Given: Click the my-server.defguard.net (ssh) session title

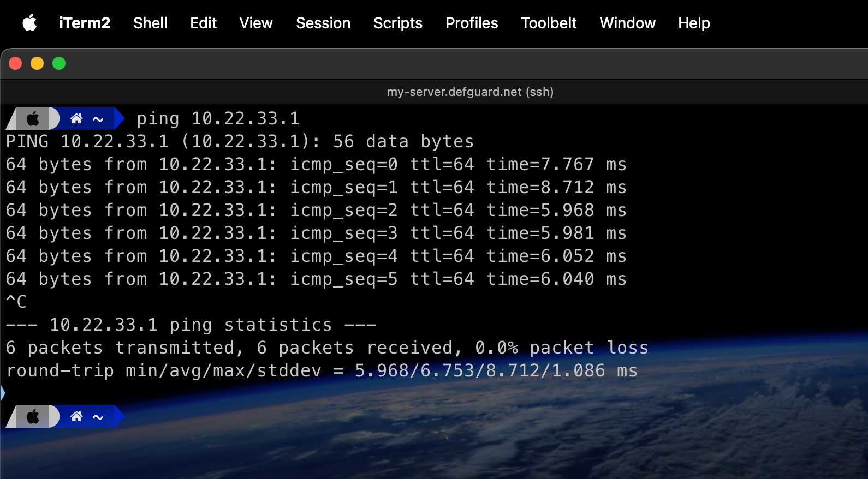Looking at the screenshot, I should [470, 92].
